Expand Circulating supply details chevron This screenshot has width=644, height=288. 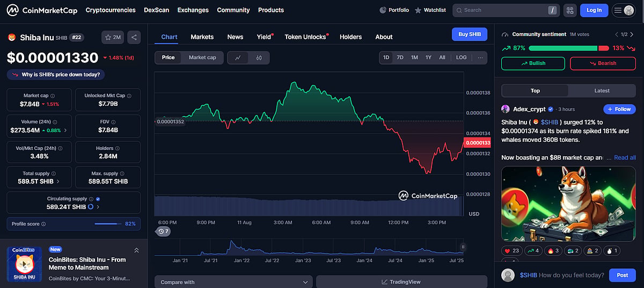tap(98, 207)
